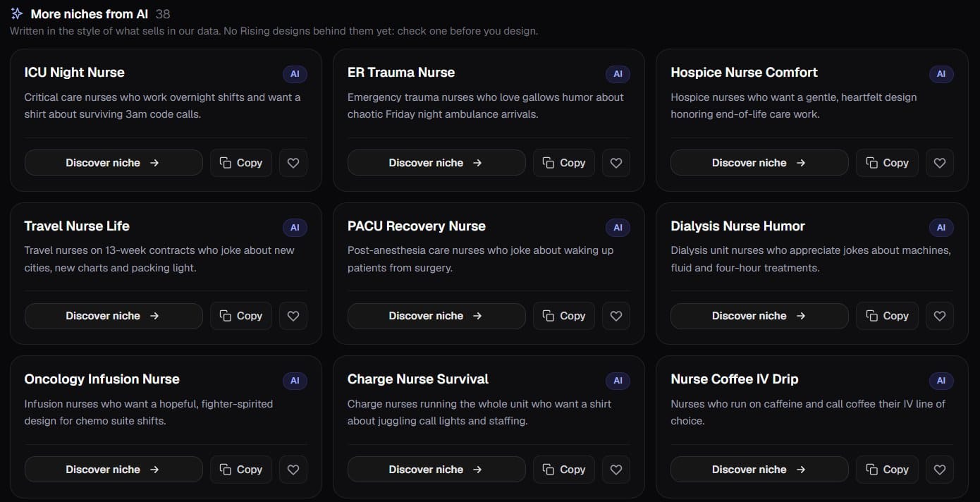Heart the PACU Recovery Nurse niche
980x502 pixels.
(616, 316)
